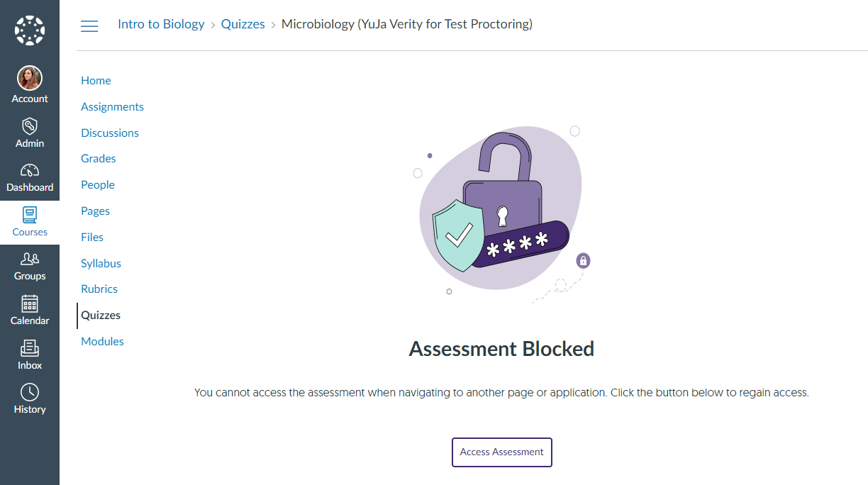
Task: Go to Dashboard via speedometer icon
Action: tap(30, 171)
